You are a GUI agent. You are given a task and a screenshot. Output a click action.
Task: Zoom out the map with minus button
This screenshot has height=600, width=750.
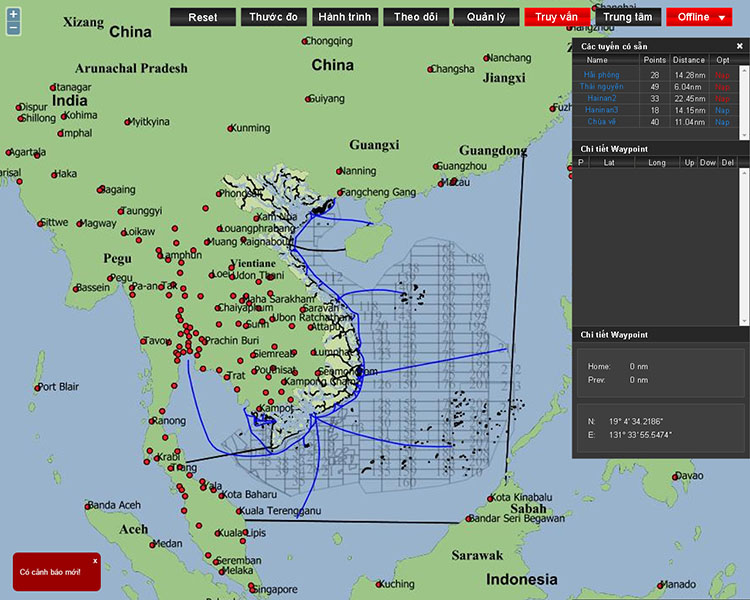point(13,29)
